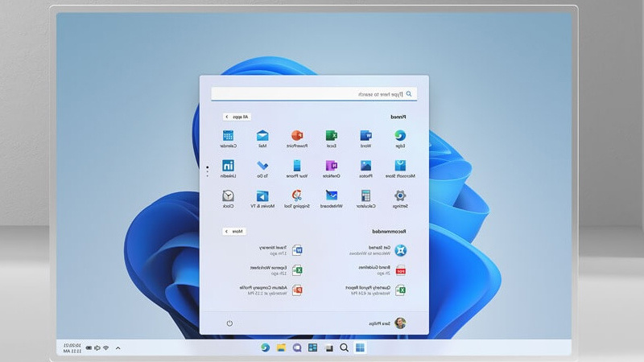Click the Wi-Fi icon in system tray
Viewport: 644px width, 362px height.
pos(106,348)
